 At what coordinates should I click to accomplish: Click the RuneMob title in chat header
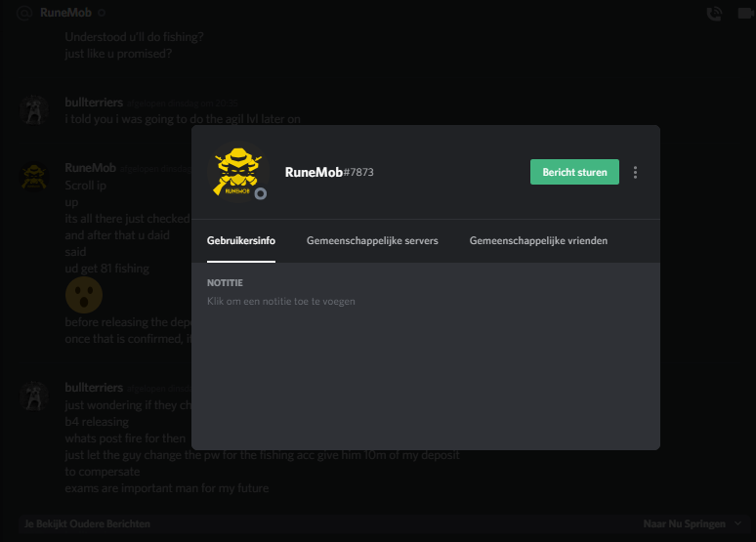tap(66, 13)
